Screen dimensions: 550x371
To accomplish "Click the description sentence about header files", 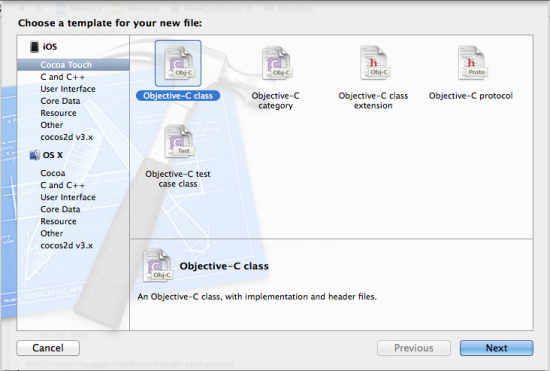I will 257,297.
